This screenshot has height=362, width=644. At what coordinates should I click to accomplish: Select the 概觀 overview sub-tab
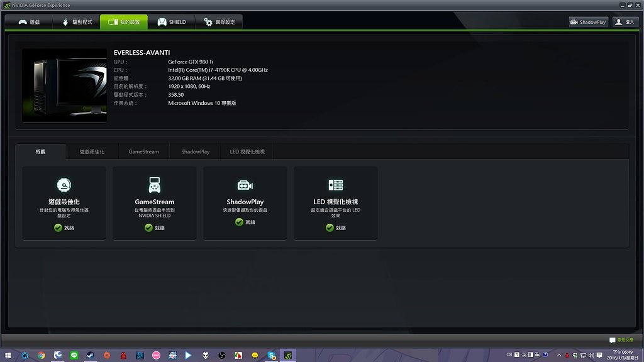tap(41, 152)
